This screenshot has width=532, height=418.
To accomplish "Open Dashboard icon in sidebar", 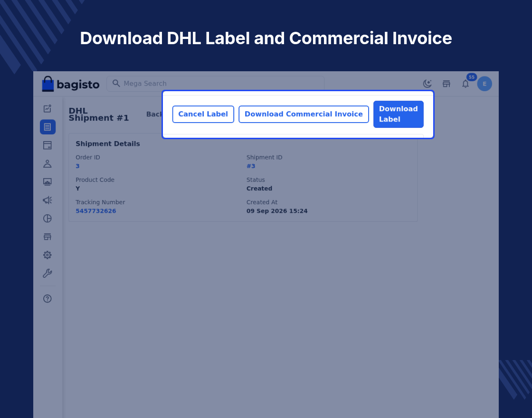I will point(47,109).
